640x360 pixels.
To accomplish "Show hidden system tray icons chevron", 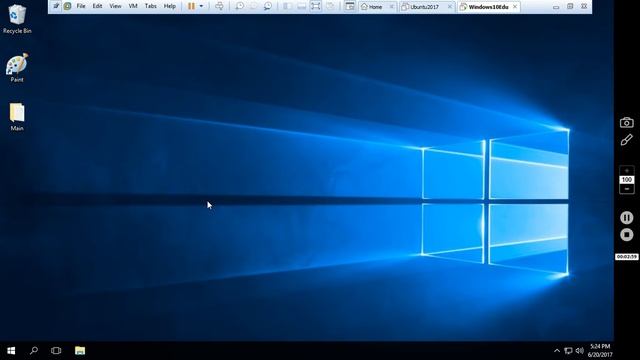I will click(x=557, y=351).
